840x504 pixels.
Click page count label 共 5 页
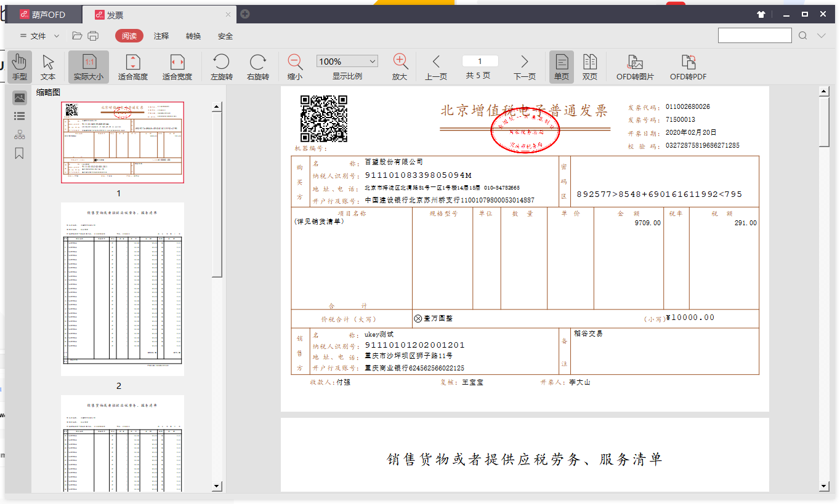point(478,76)
